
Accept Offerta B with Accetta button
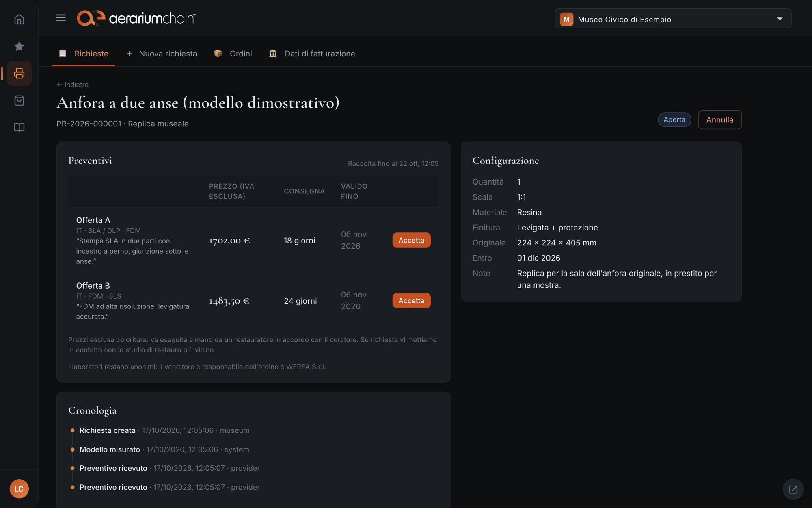tap(411, 301)
